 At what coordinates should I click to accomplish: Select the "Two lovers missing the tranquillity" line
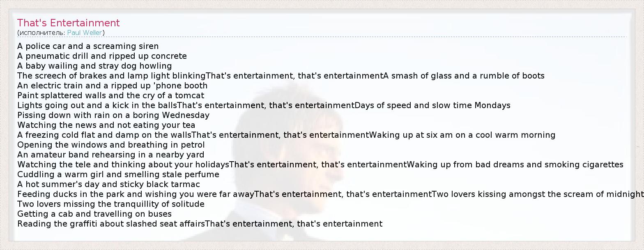110,204
